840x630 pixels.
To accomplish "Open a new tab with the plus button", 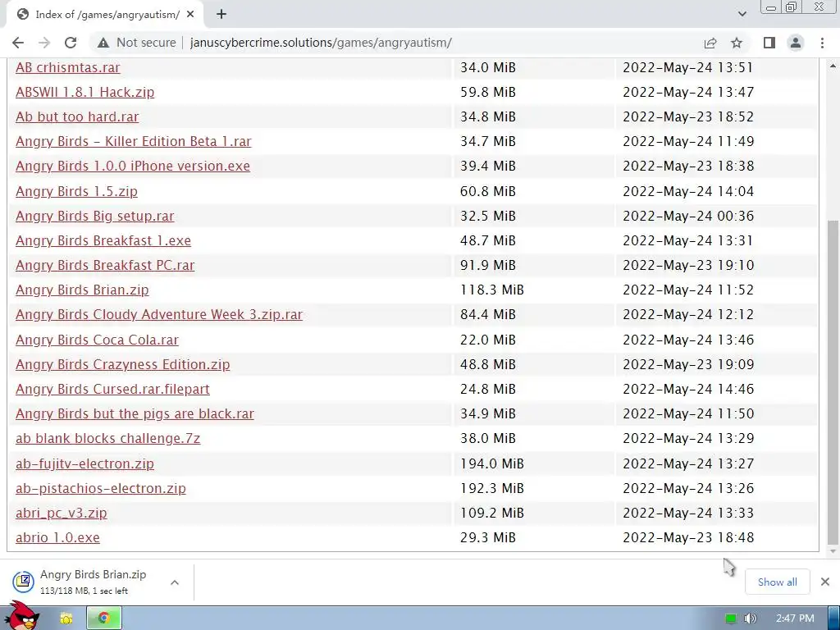I will click(221, 15).
